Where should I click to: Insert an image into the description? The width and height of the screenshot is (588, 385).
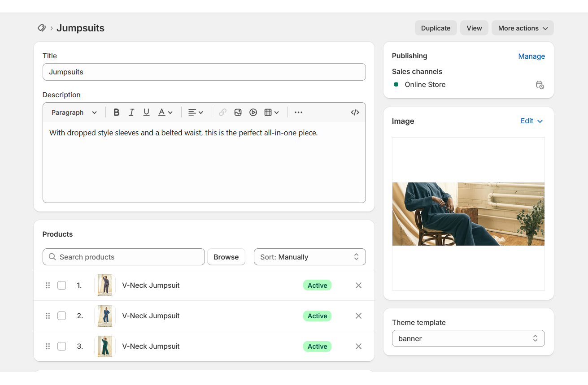click(x=238, y=112)
